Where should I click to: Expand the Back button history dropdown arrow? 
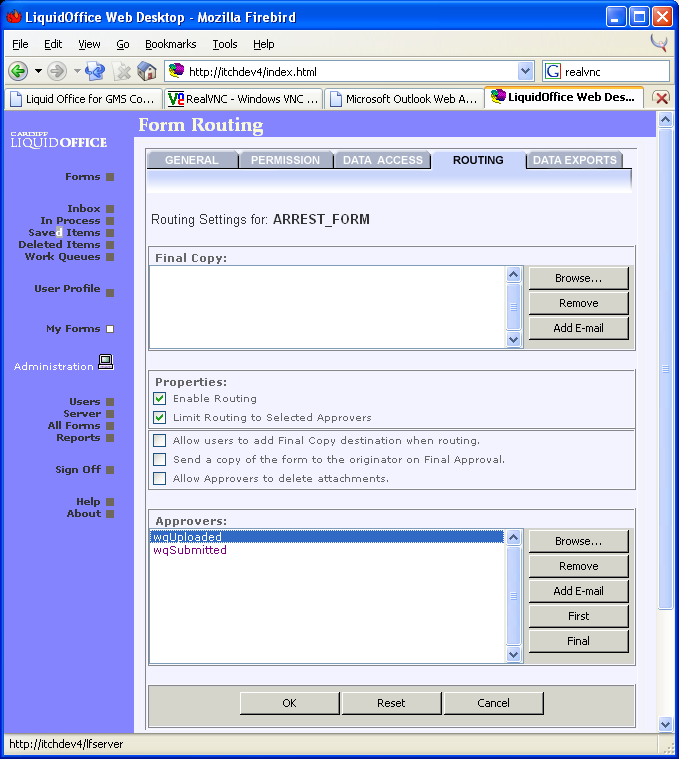coord(38,71)
